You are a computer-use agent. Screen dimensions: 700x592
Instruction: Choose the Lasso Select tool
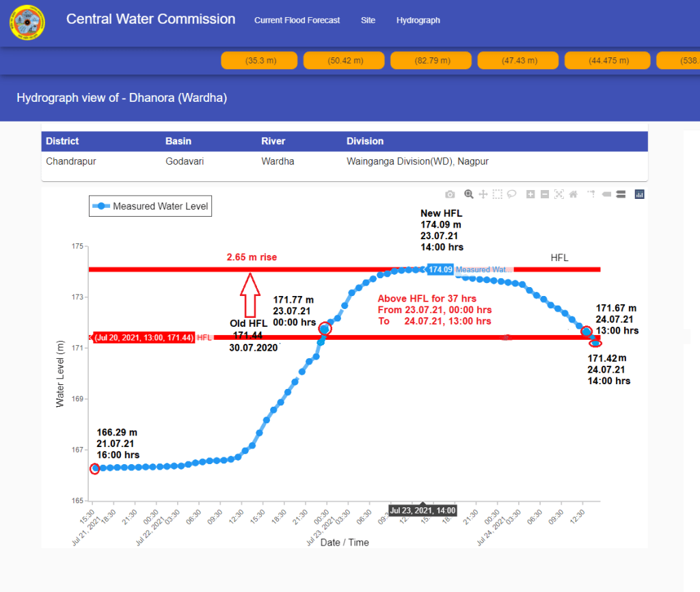[511, 194]
